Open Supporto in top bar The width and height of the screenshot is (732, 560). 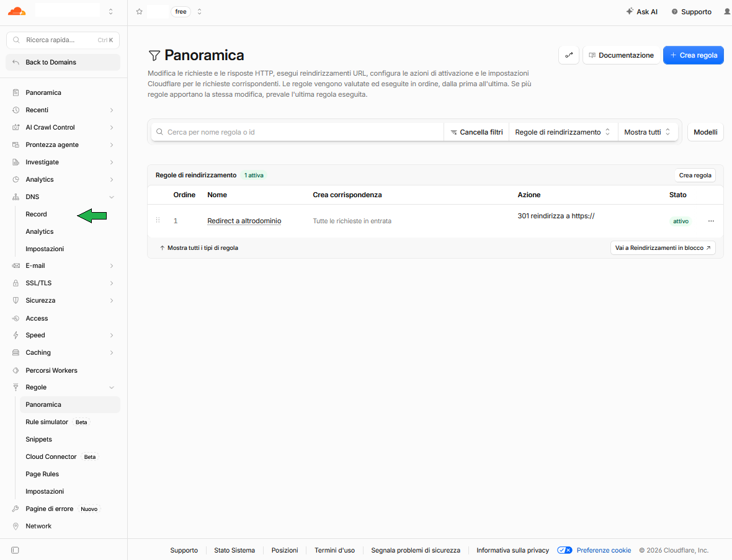pyautogui.click(x=692, y=12)
